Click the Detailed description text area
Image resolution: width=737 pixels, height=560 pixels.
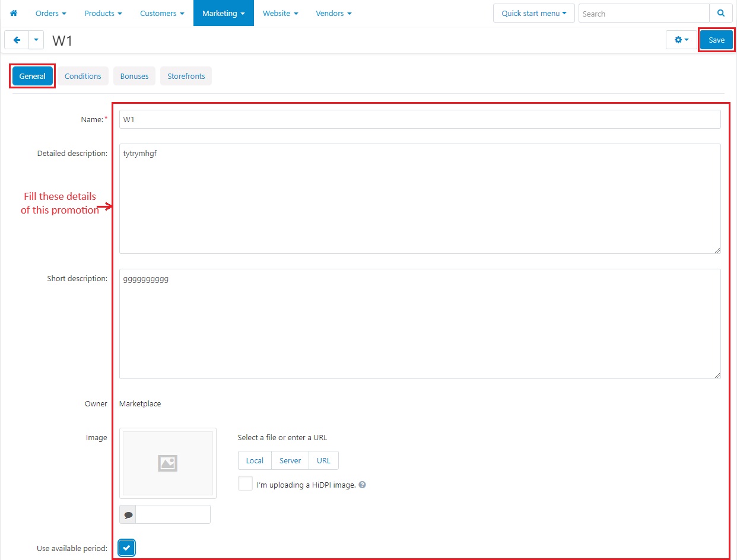pyautogui.click(x=420, y=199)
